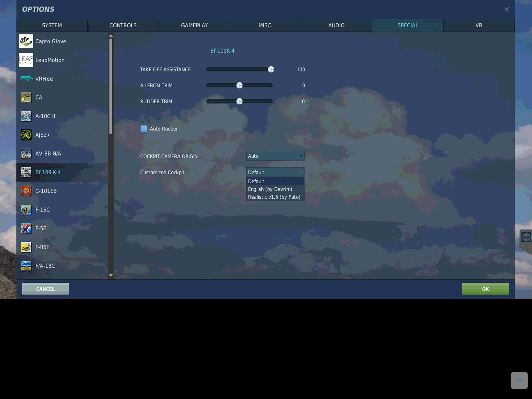This screenshot has height=399, width=532.
Task: Click the CANCEL button
Action: (45, 289)
